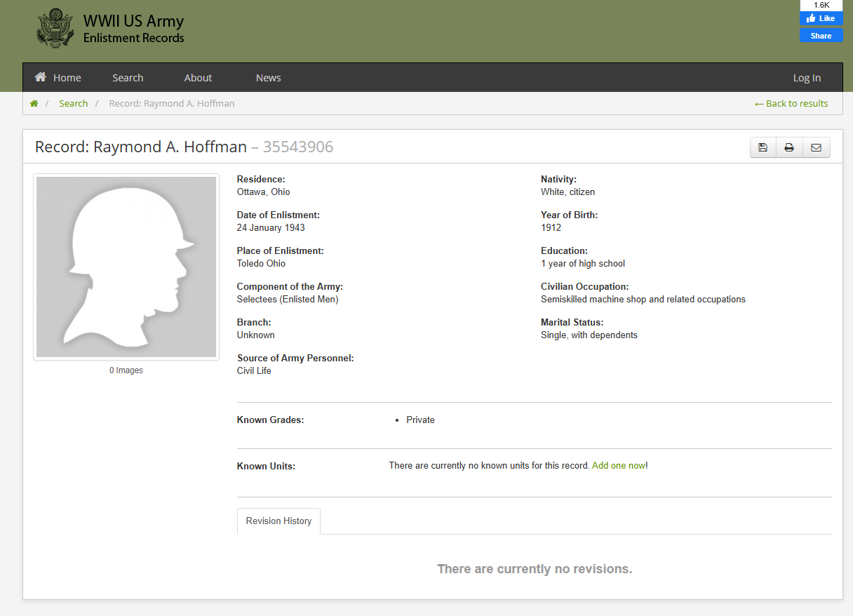Open the About menu item
This screenshot has width=853, height=616.
tap(198, 78)
